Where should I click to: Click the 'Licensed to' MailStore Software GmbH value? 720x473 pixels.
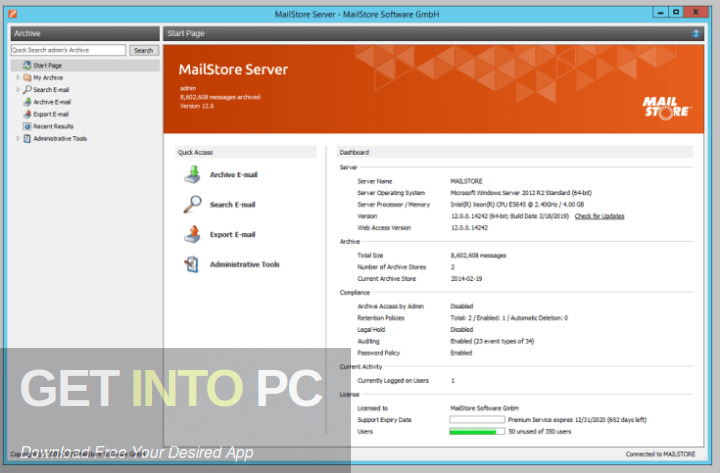pos(484,408)
